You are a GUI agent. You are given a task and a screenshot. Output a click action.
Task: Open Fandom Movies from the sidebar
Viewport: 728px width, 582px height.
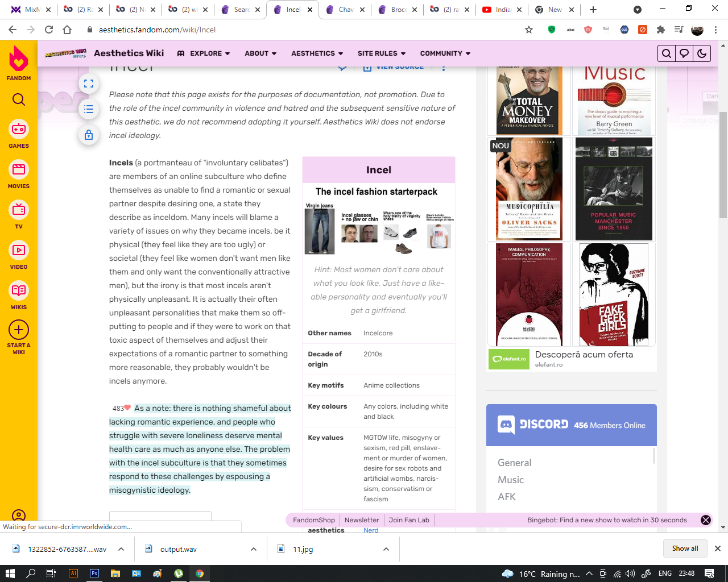click(19, 174)
